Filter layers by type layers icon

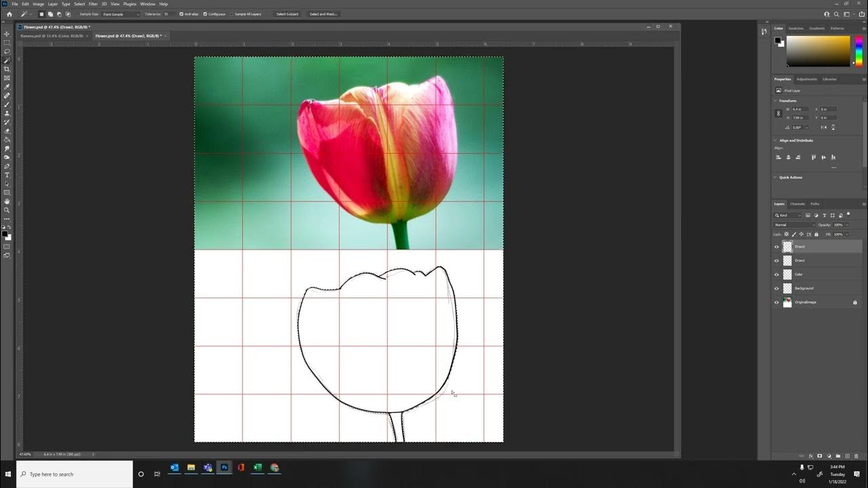click(825, 216)
